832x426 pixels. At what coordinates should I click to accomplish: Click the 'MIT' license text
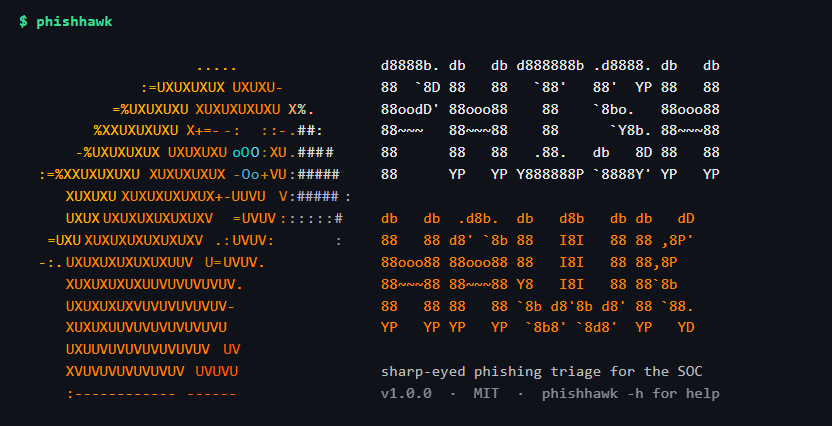tap(486, 394)
